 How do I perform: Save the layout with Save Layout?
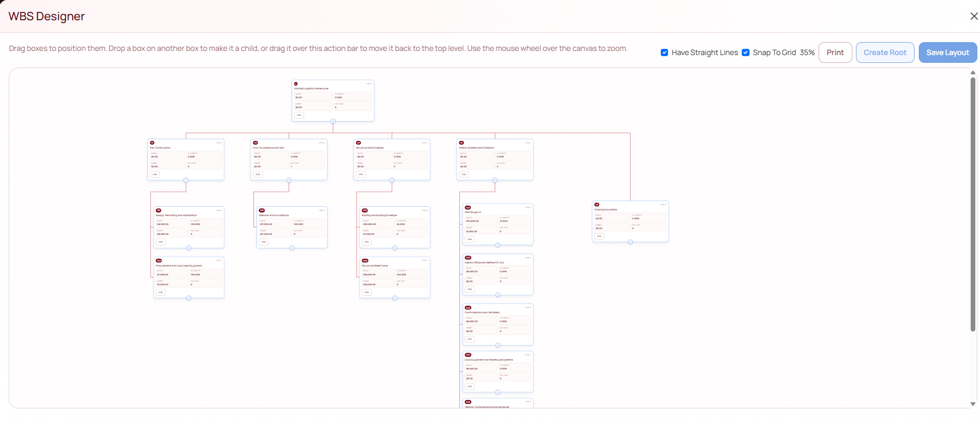pyautogui.click(x=947, y=52)
